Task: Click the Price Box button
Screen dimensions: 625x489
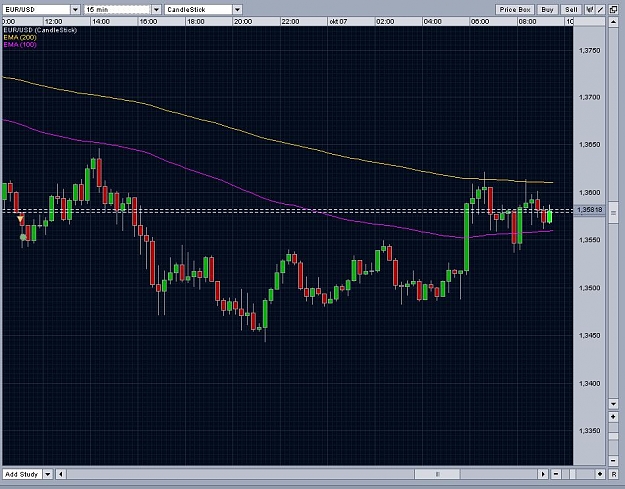Action: [515, 10]
